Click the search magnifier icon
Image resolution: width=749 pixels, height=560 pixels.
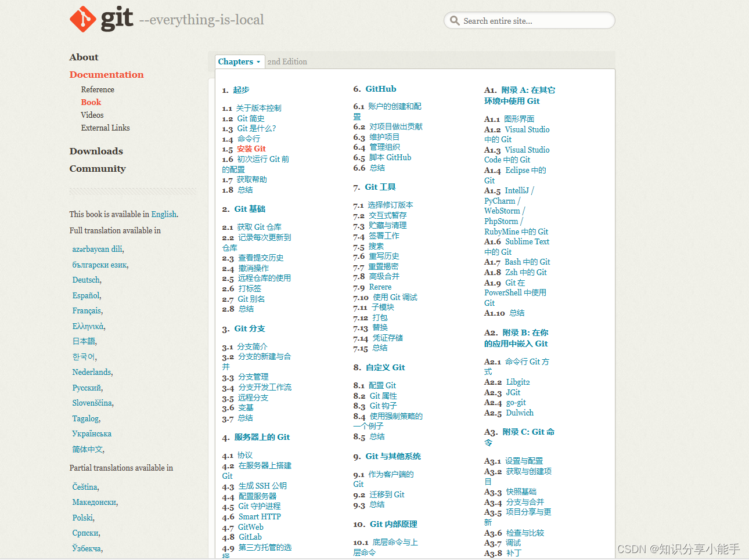(x=455, y=21)
